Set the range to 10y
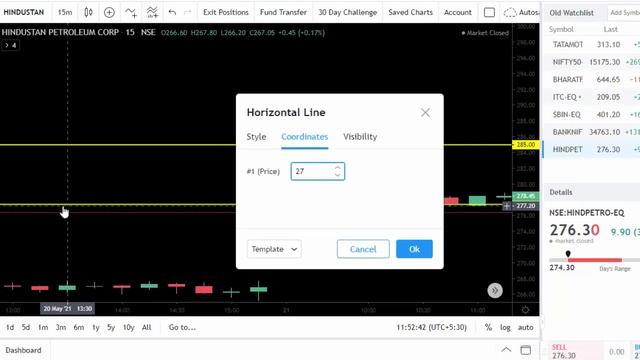Screen dimensions: 640x360 (129, 327)
